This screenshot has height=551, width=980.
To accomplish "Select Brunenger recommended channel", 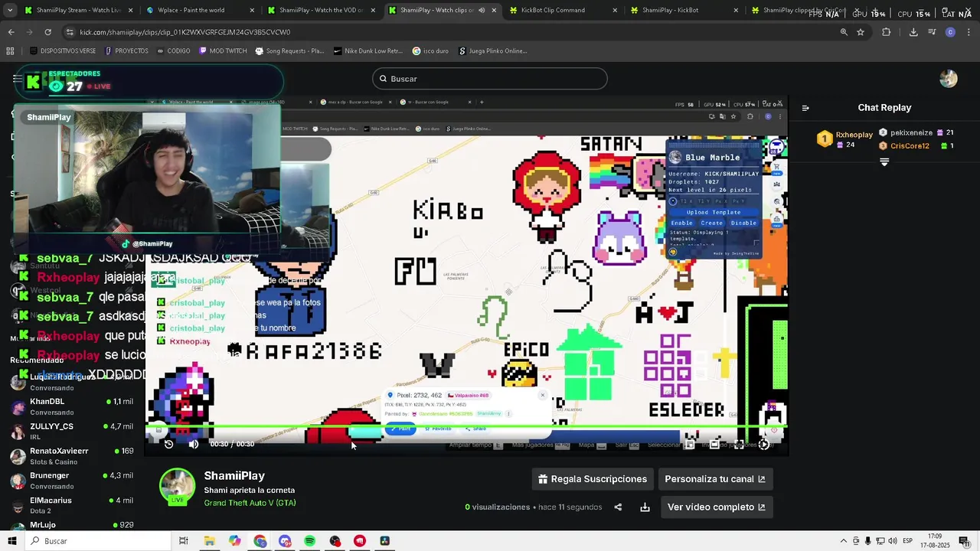I will (x=73, y=480).
